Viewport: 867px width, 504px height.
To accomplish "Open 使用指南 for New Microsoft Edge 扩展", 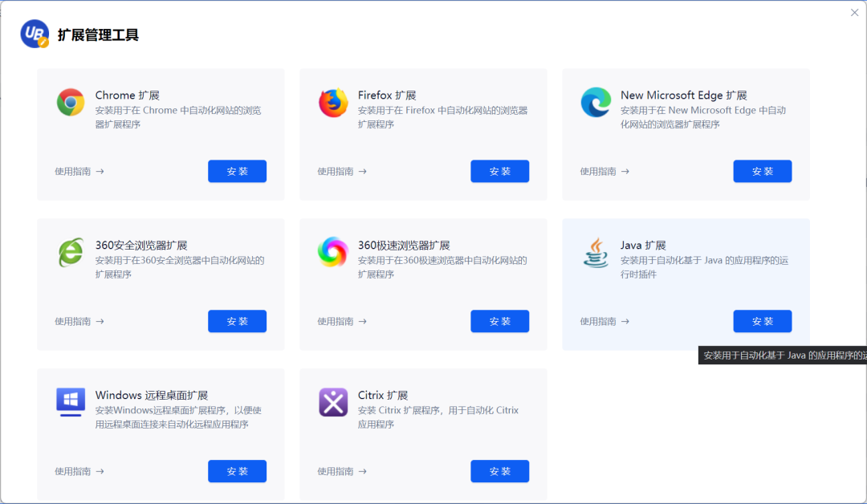I will coord(604,171).
